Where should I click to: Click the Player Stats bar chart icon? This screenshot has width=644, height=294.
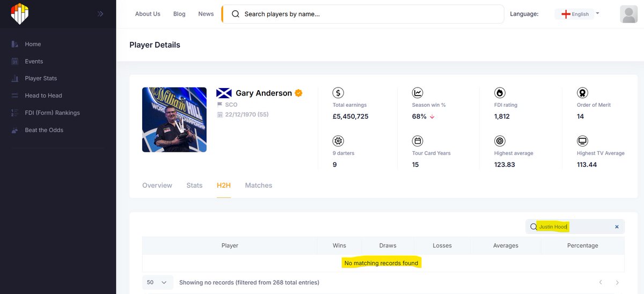click(15, 78)
